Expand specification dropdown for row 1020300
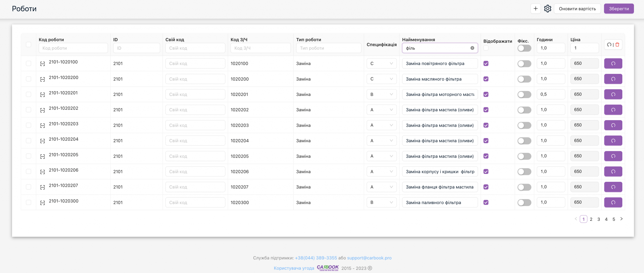 pos(381,203)
